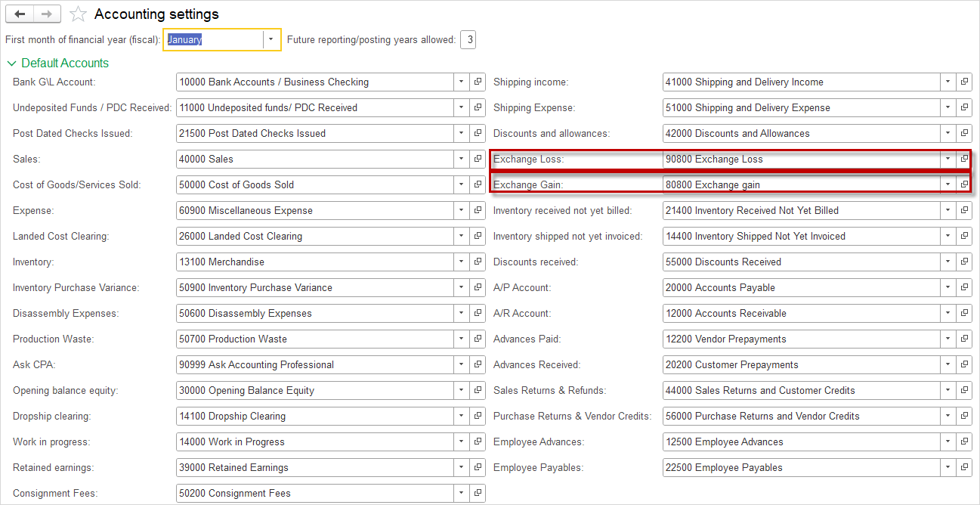980x505 pixels.
Task: Click open icon for Employee Payables account
Action: pos(964,467)
